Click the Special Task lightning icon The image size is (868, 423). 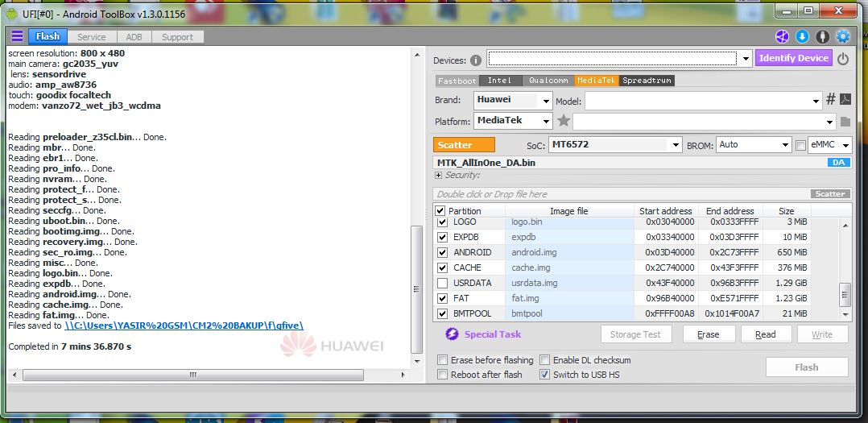click(453, 334)
